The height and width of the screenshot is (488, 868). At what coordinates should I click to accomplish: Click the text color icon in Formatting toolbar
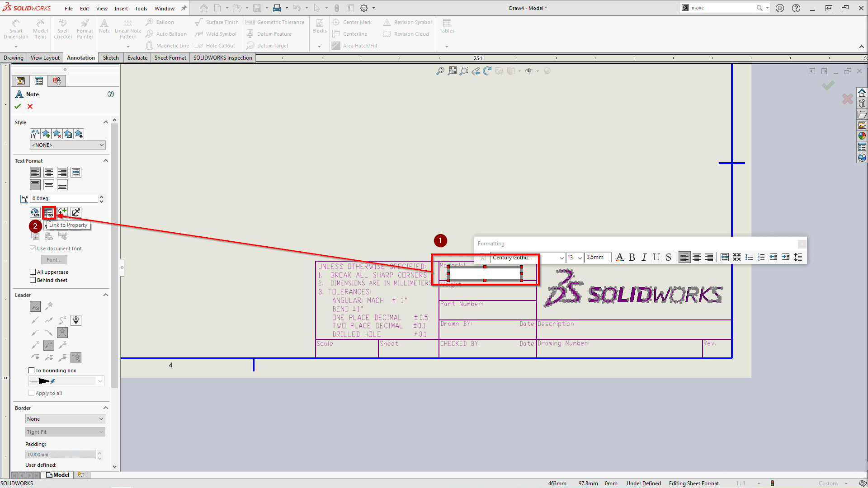(x=620, y=258)
